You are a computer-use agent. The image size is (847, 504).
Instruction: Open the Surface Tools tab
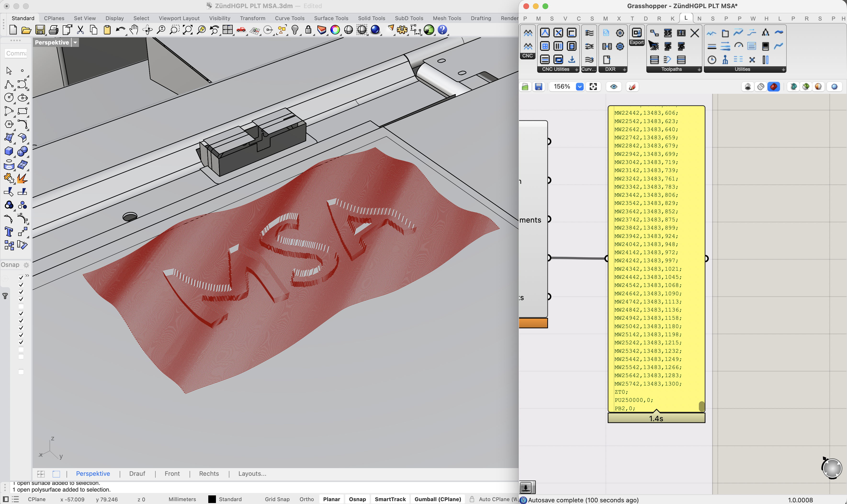331,18
